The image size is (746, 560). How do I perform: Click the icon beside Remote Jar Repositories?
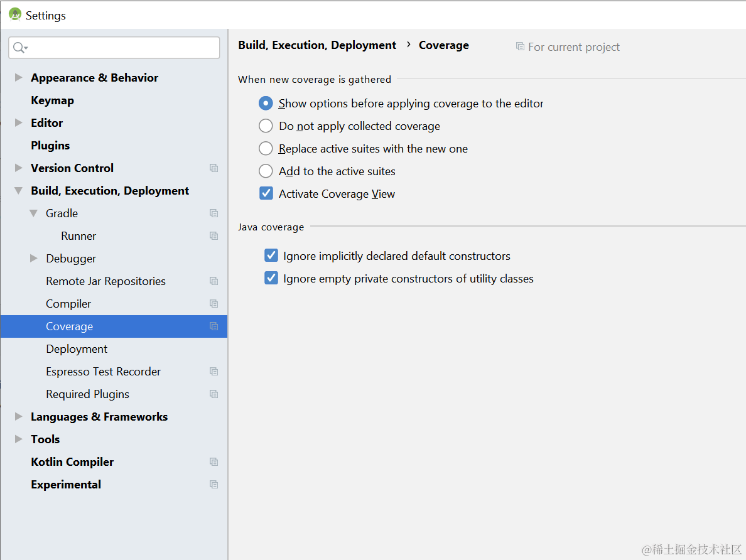(x=214, y=281)
